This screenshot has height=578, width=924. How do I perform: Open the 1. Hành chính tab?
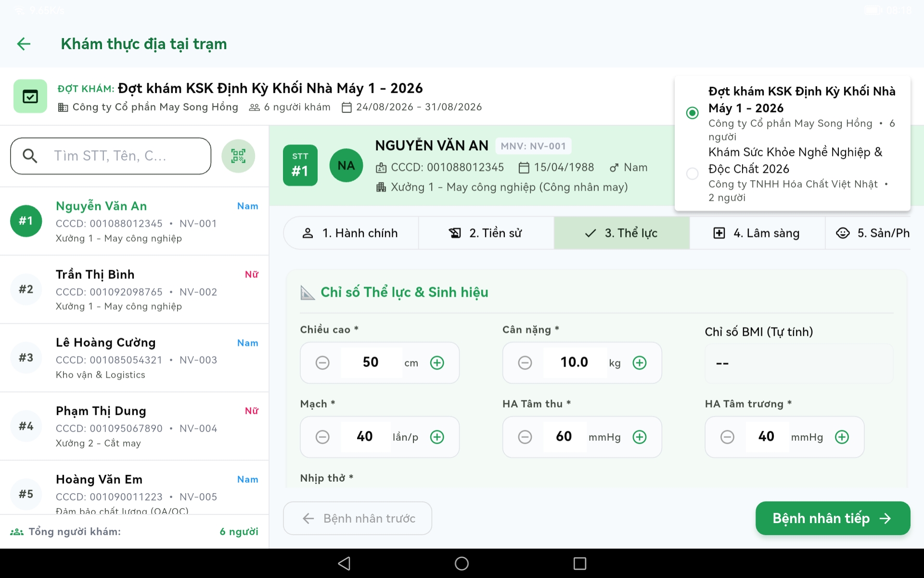(351, 233)
